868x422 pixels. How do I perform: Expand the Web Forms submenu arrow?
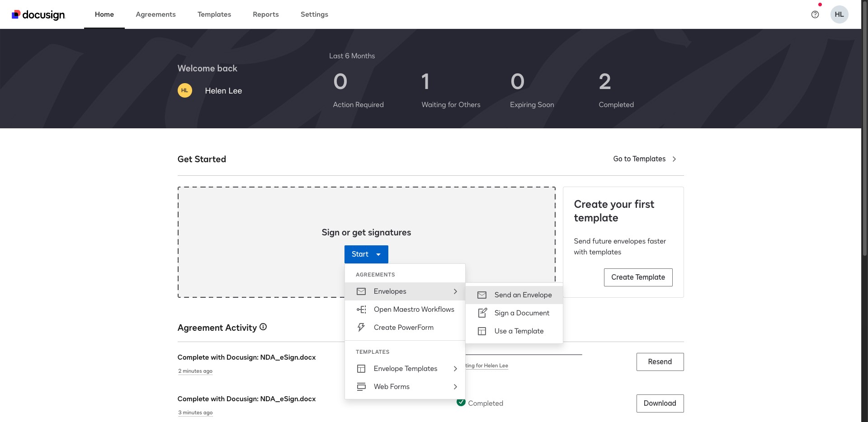pyautogui.click(x=455, y=387)
